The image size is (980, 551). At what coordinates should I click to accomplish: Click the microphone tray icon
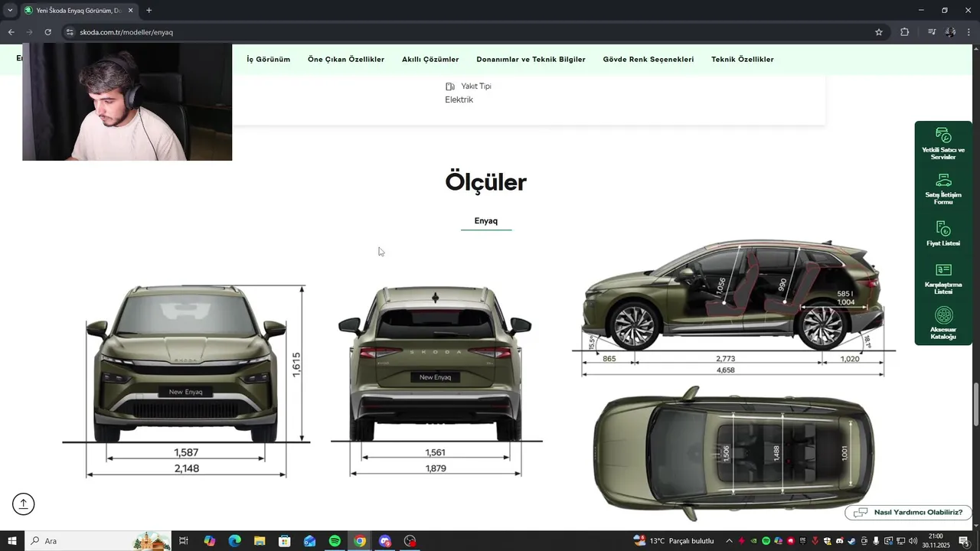(x=876, y=541)
